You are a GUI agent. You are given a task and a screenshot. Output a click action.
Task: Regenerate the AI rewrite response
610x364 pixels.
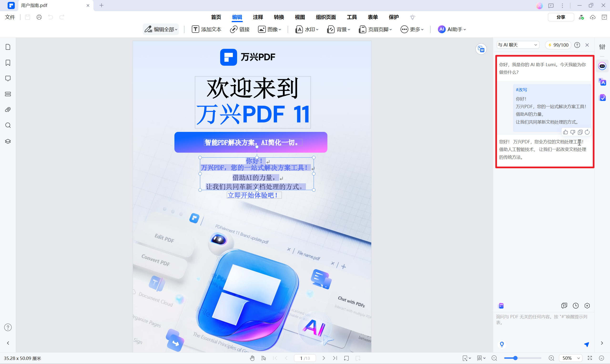point(587,132)
